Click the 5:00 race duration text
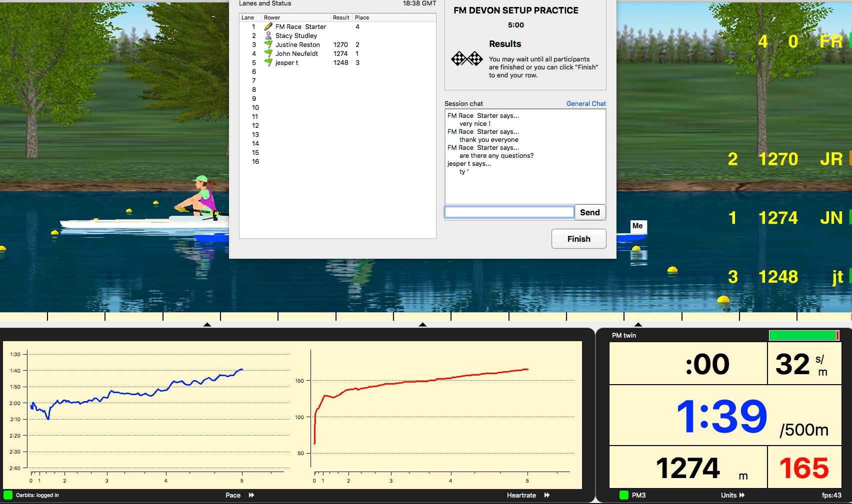Viewport: 852px width, 504px height. (515, 24)
